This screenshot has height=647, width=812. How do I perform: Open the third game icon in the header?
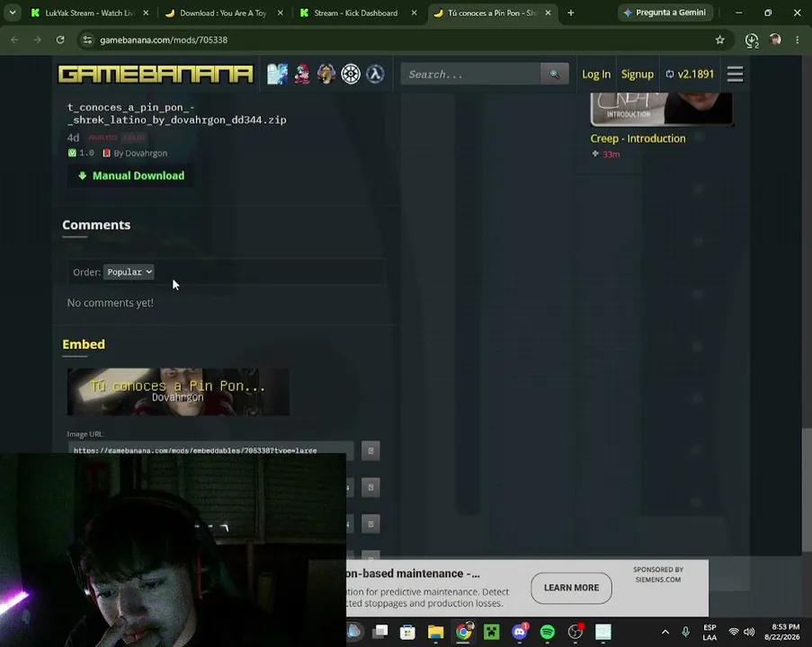tap(326, 74)
